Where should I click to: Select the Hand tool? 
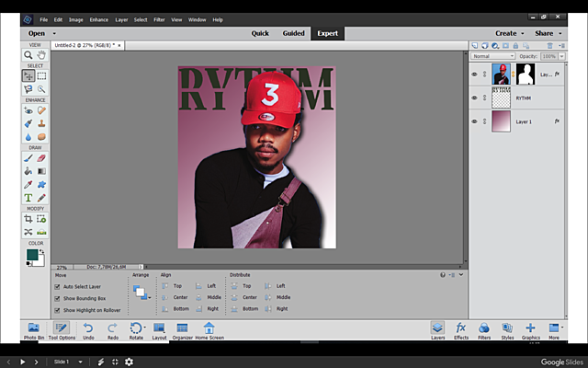41,55
